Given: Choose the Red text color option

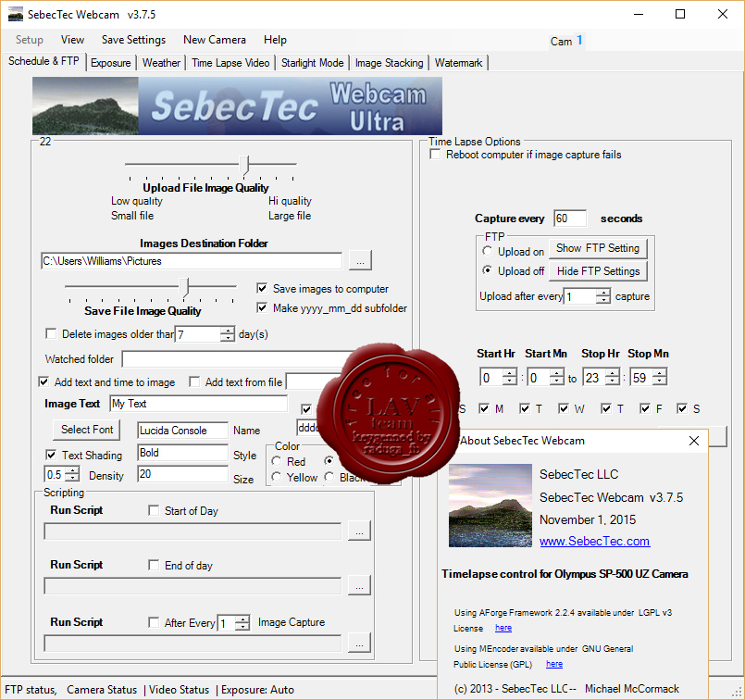Looking at the screenshot, I should coord(276,460).
